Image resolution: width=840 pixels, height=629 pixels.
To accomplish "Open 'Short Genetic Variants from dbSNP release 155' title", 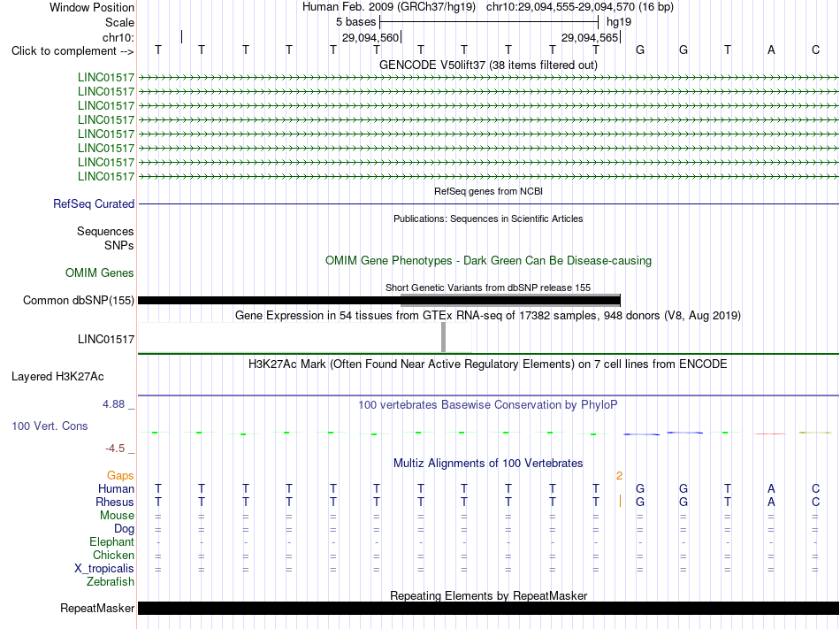I will [488, 288].
